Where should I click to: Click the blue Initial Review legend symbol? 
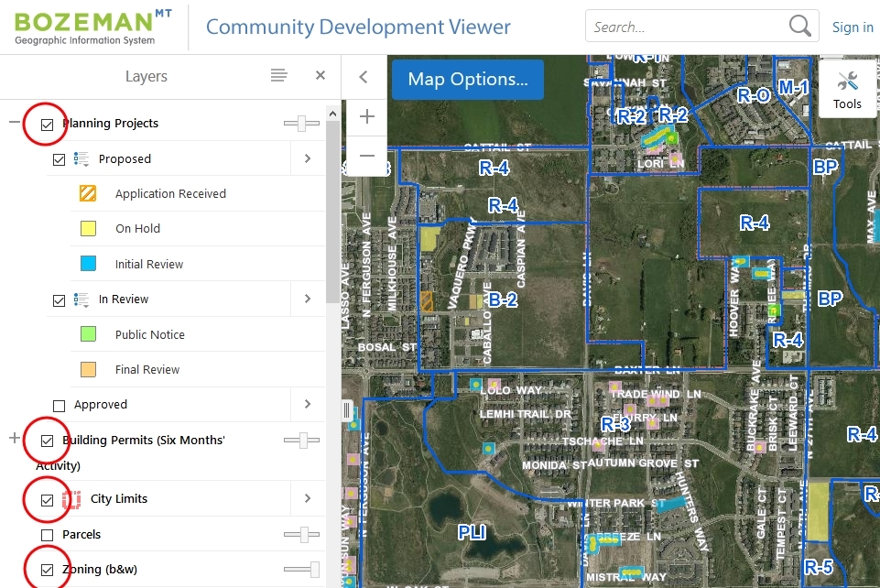pos(87,264)
